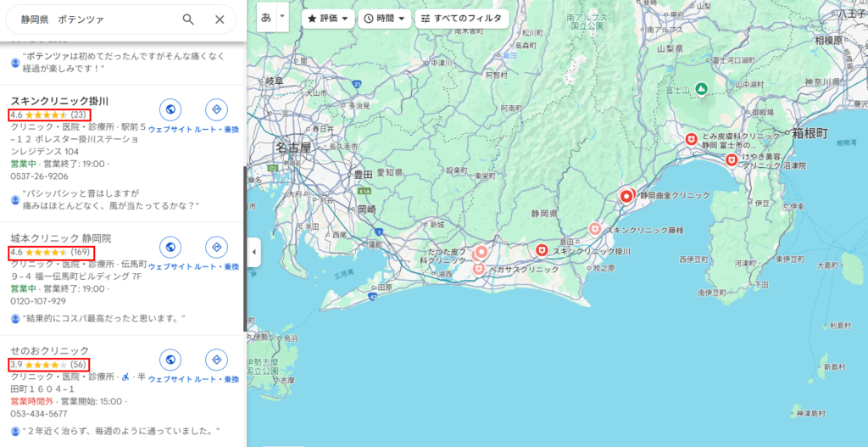Viewport: 868px width, 447px height.
Task: Open the スキンクリニック掛川 listing title
Action: point(60,101)
